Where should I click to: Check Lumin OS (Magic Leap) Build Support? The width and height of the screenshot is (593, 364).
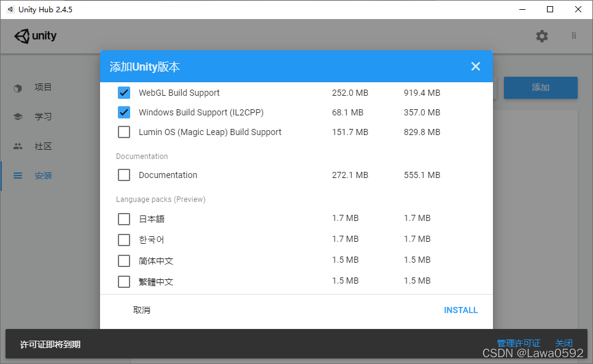[x=124, y=132]
